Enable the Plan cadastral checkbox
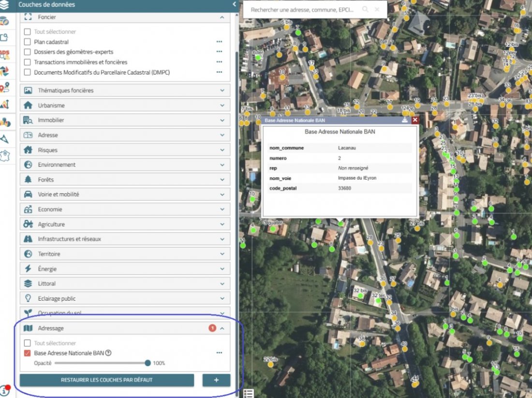The image size is (532, 398). 28,42
